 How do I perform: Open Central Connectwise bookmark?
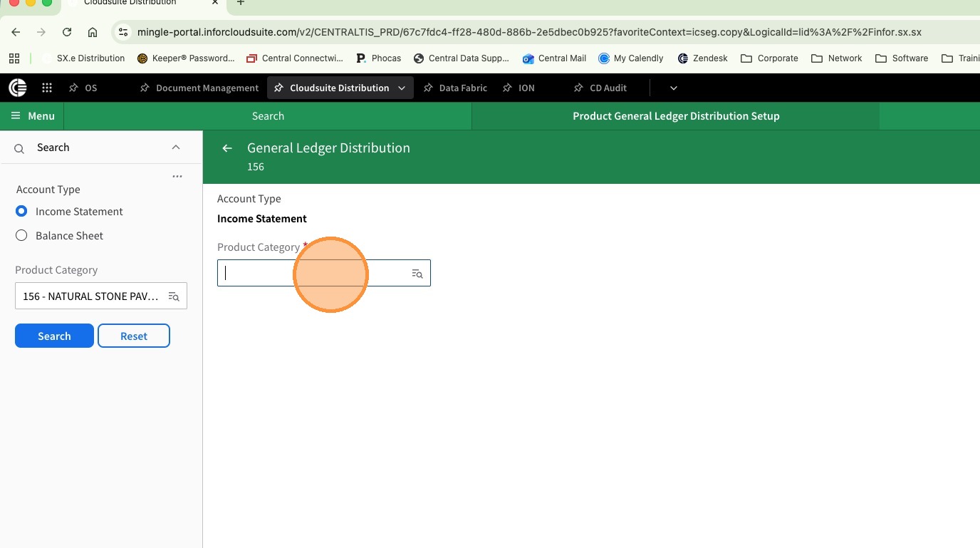(x=294, y=58)
